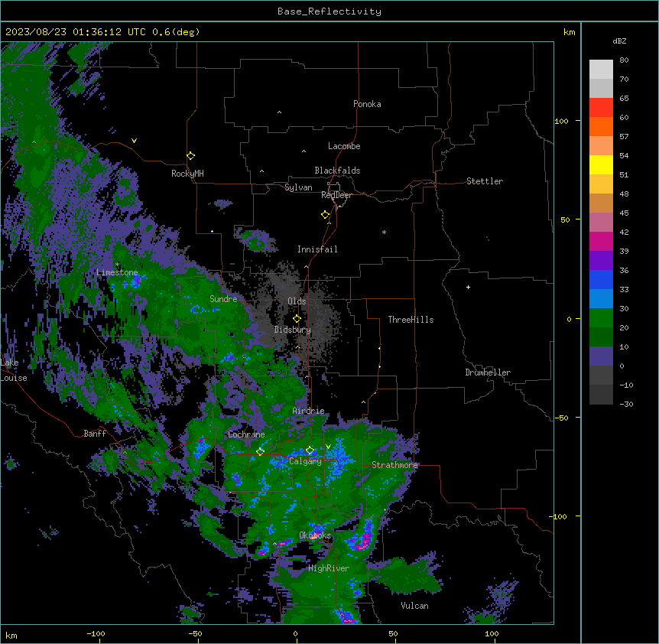Click the yellow diamond marker above RockyMH
The height and width of the screenshot is (644, 659).
[x=191, y=156]
